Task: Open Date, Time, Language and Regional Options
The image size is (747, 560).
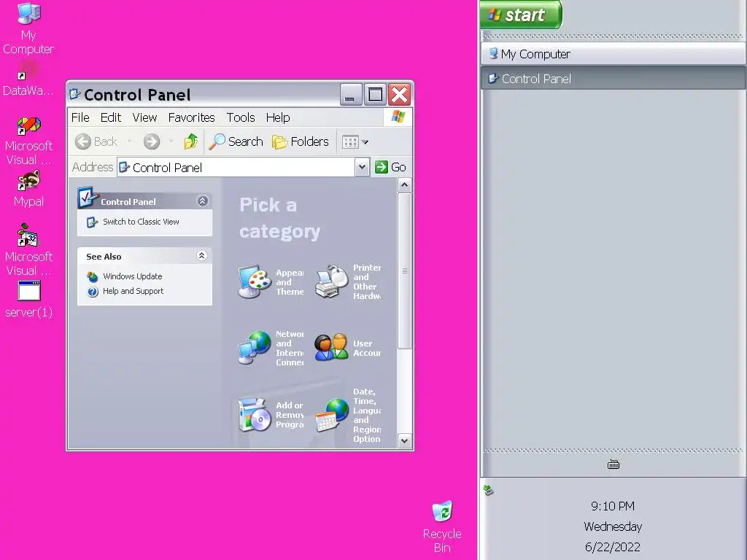Action: click(348, 415)
